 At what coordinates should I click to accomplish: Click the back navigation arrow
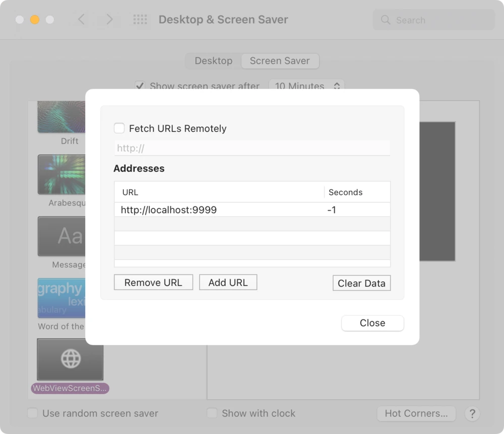(81, 20)
